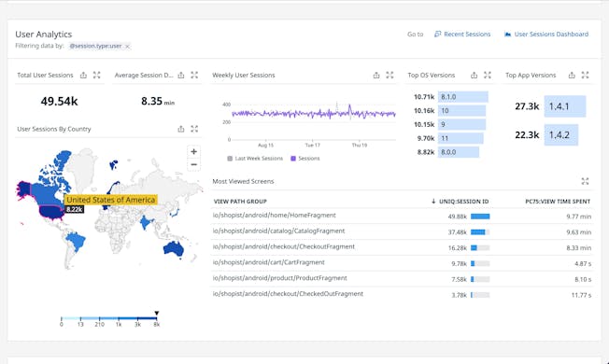Export the Average Session Duration widget

(x=181, y=76)
